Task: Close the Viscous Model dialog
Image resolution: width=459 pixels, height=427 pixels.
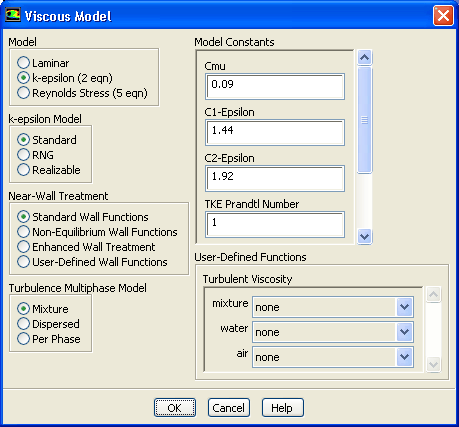Action: click(443, 16)
